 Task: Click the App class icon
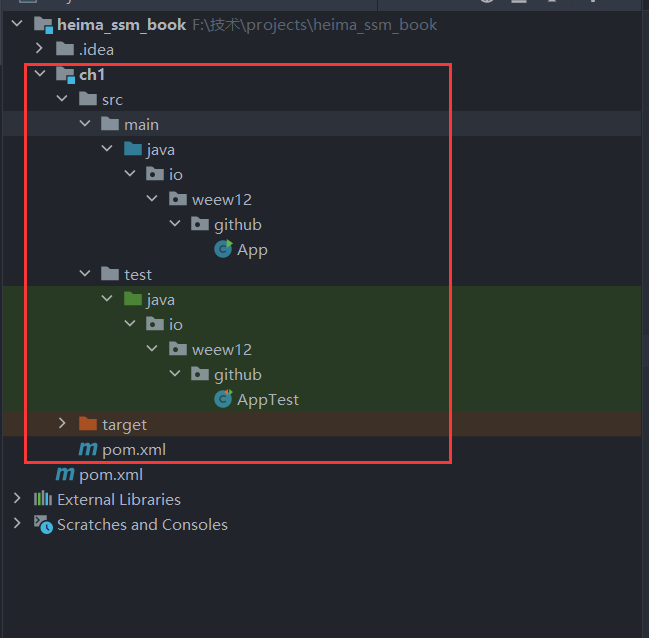point(224,249)
